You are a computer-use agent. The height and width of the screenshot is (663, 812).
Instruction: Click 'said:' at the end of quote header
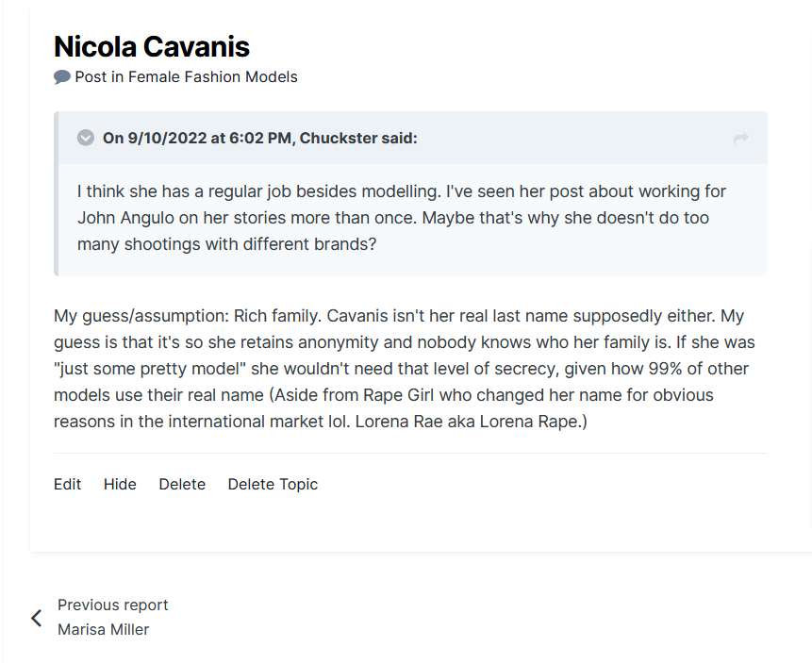point(399,139)
